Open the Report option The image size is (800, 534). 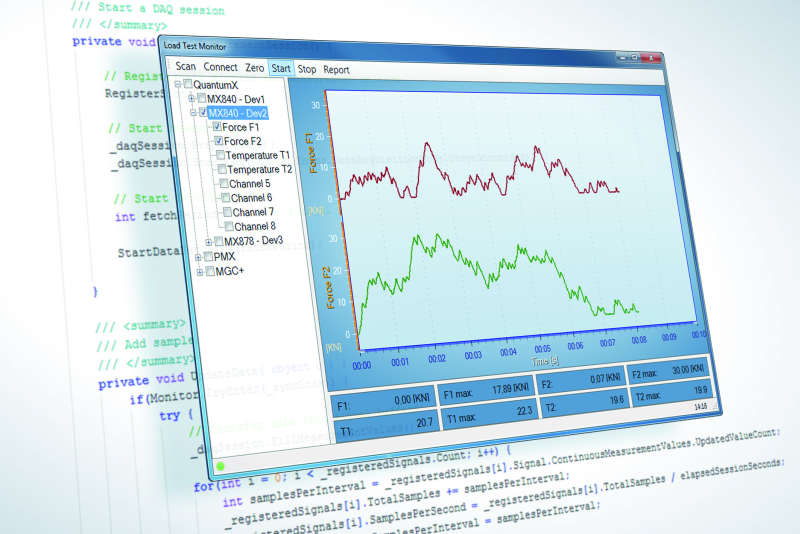pyautogui.click(x=336, y=70)
